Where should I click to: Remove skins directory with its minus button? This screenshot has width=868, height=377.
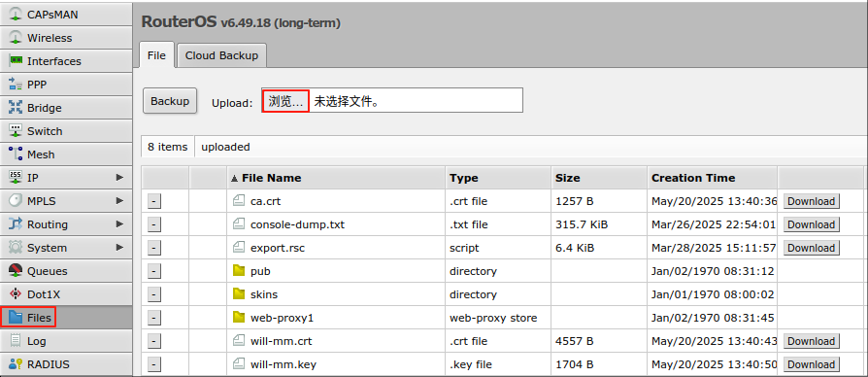[x=154, y=294]
